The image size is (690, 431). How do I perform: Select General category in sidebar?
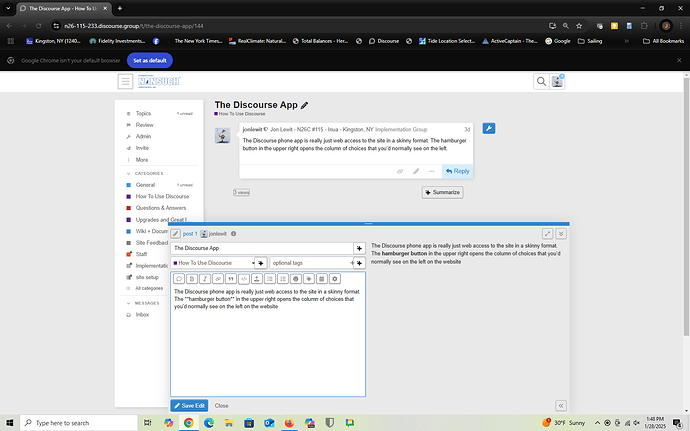coord(145,185)
